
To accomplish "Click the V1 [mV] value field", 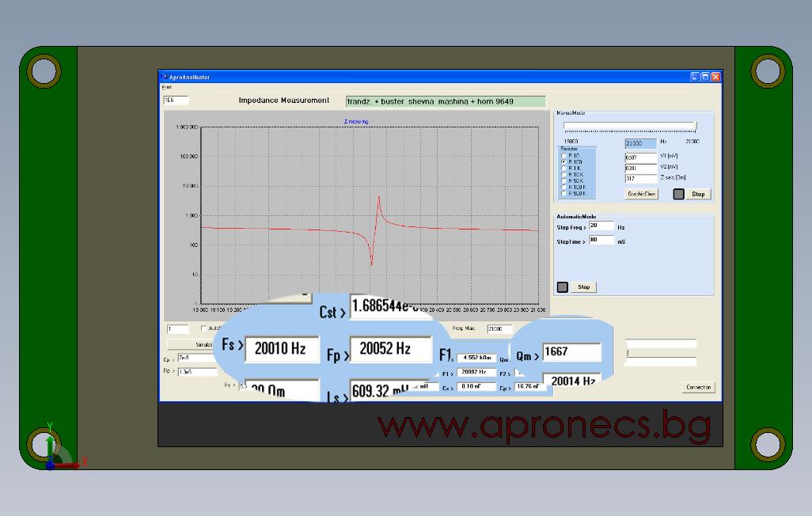I will (x=640, y=157).
